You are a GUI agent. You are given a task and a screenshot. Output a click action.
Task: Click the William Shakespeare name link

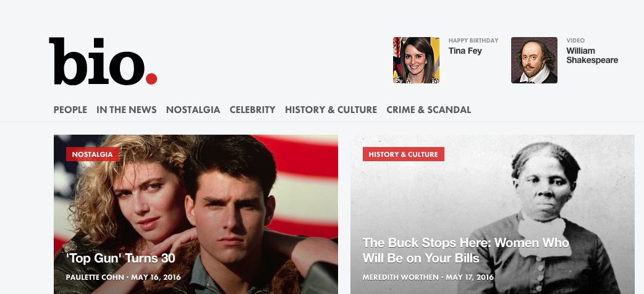pyautogui.click(x=592, y=56)
